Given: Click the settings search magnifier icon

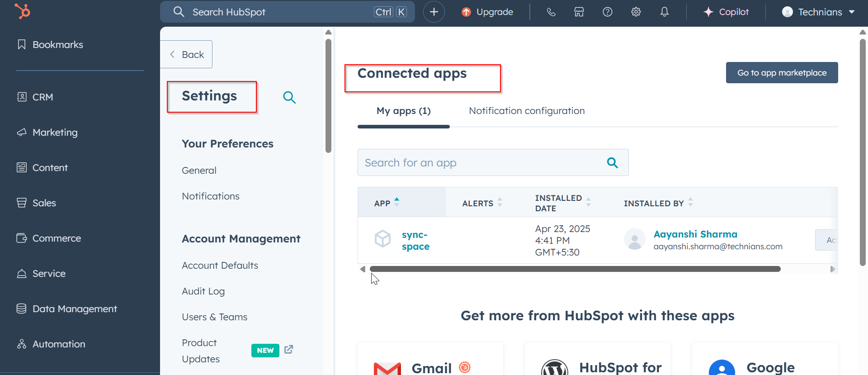Looking at the screenshot, I should coord(289,97).
